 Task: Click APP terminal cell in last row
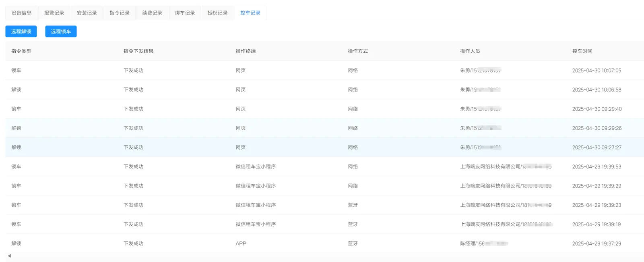[x=241, y=243]
